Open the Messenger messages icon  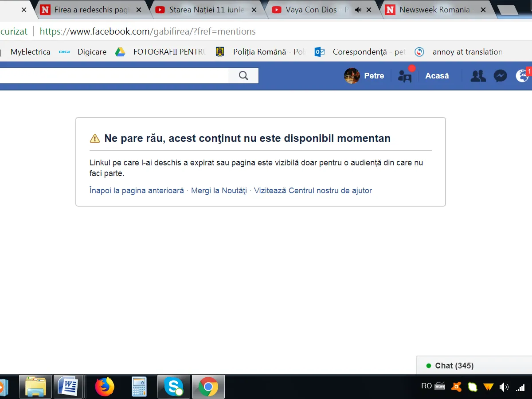[x=500, y=76]
